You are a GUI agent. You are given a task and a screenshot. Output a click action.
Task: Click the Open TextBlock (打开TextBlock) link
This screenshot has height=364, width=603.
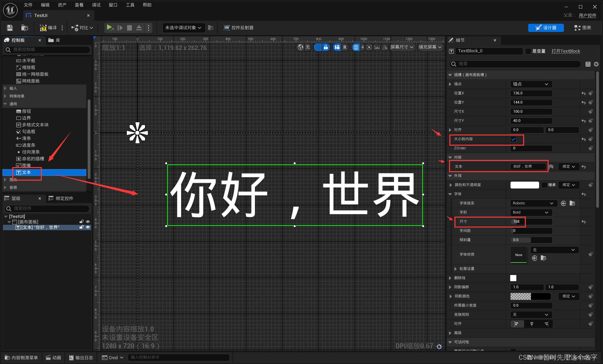pyautogui.click(x=566, y=51)
